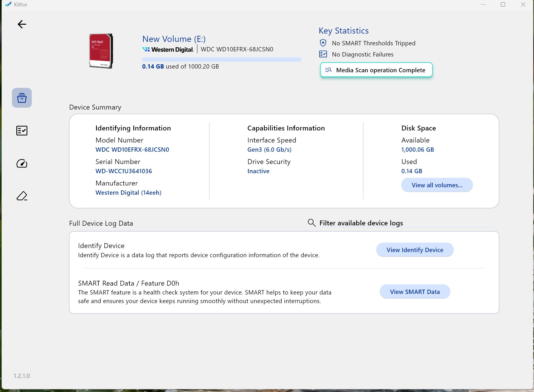
Task: Go back using the arrow icon
Action: coord(22,24)
